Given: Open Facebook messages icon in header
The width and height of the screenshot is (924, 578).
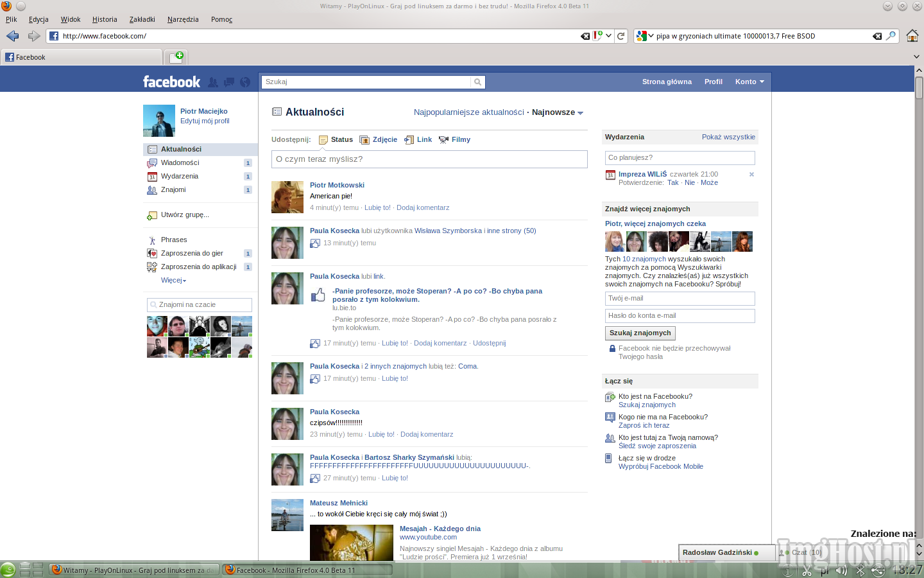Looking at the screenshot, I should point(228,82).
